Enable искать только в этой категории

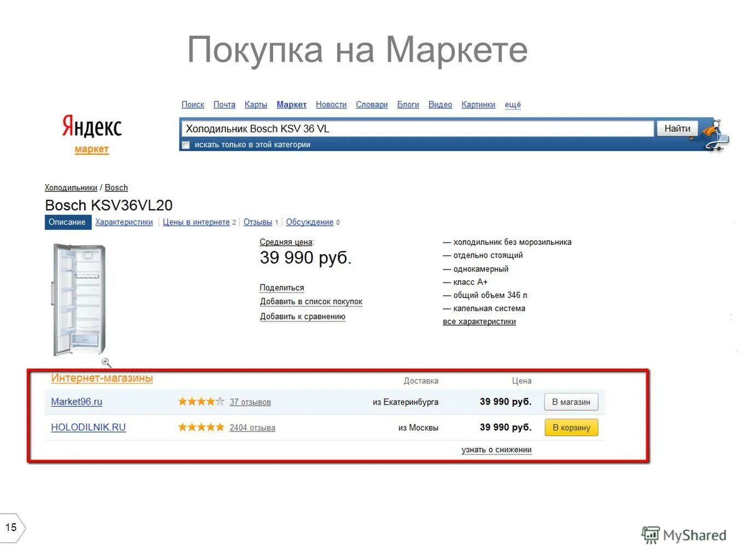coord(186,145)
